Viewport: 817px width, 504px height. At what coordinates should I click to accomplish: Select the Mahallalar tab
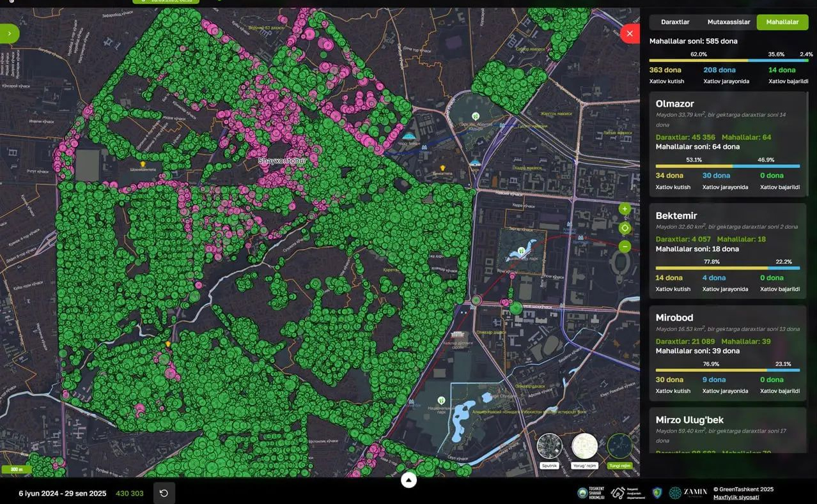pos(782,22)
